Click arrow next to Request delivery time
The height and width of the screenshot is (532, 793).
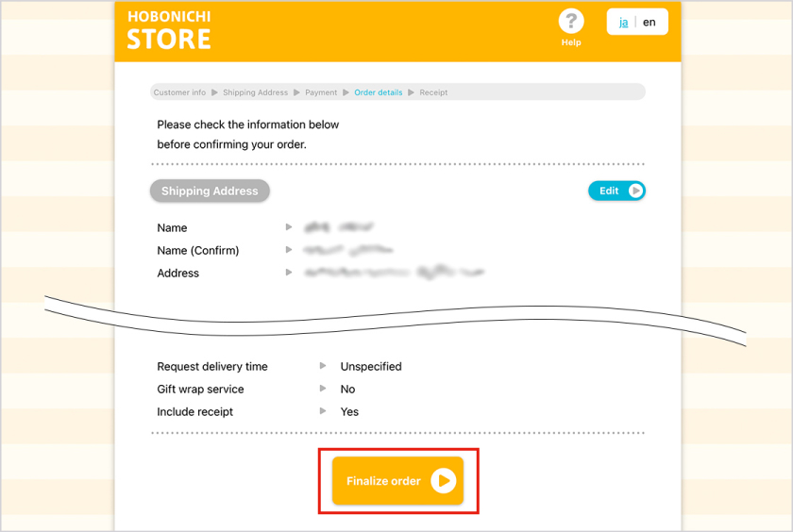323,366
